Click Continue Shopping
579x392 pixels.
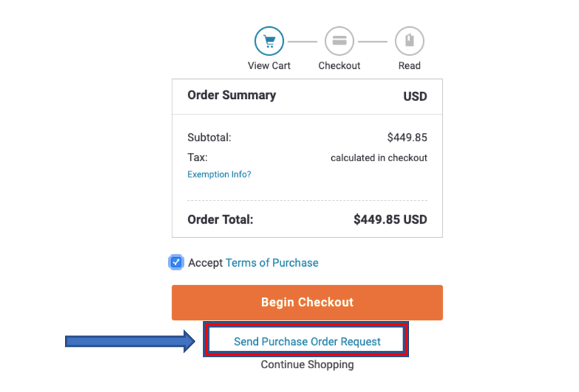point(307,364)
